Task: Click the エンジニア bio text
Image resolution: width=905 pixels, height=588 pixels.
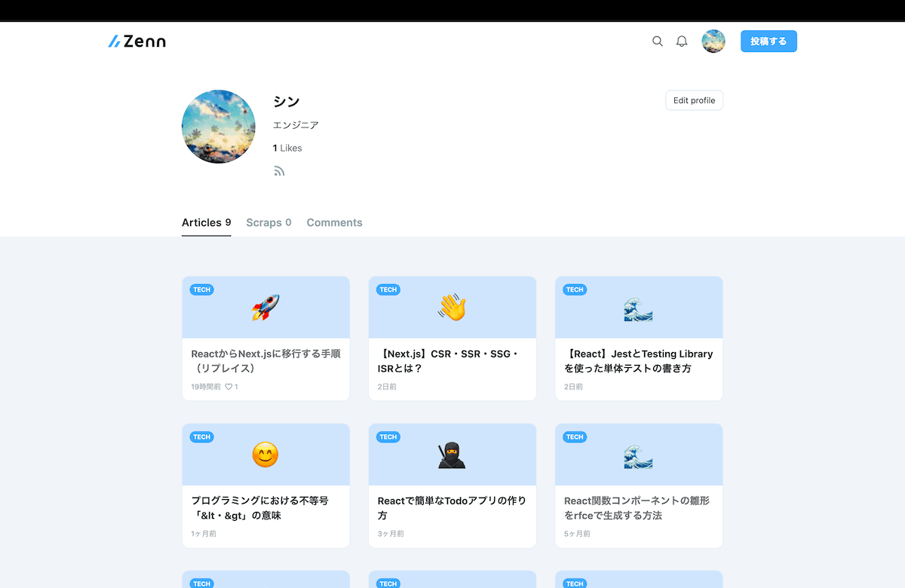Action: (x=296, y=125)
